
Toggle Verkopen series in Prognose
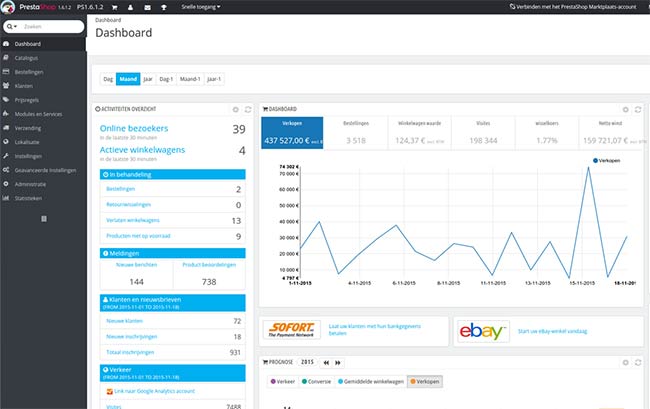point(425,382)
